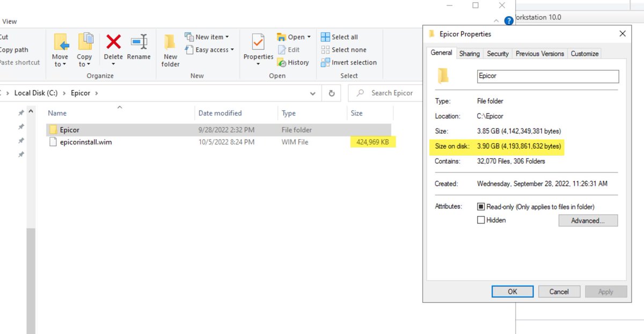
Task: Click the blue Help icon
Action: pyautogui.click(x=509, y=21)
